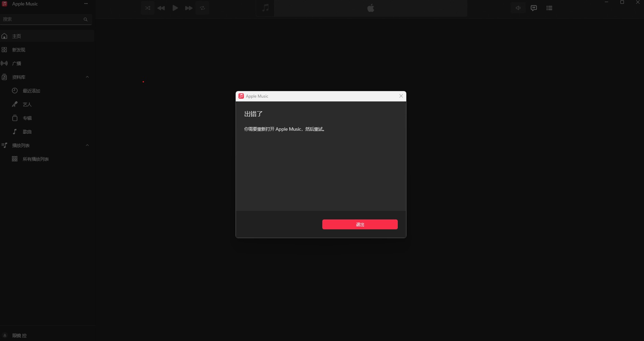This screenshot has height=341, width=644.
Task: Open 专辑 albums list
Action: tap(47, 118)
